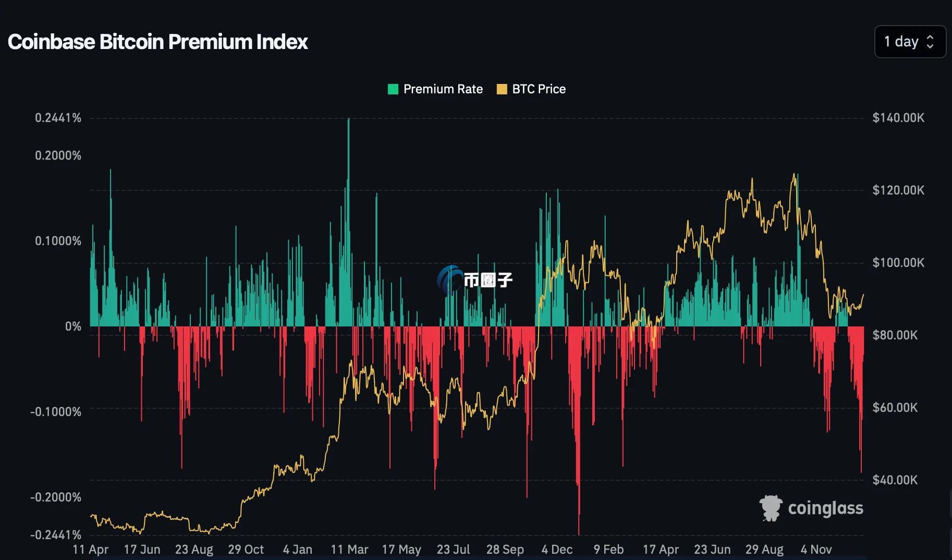Viewport: 952px width, 560px height.
Task: Select the 4 Nov date axis label
Action: 816,550
